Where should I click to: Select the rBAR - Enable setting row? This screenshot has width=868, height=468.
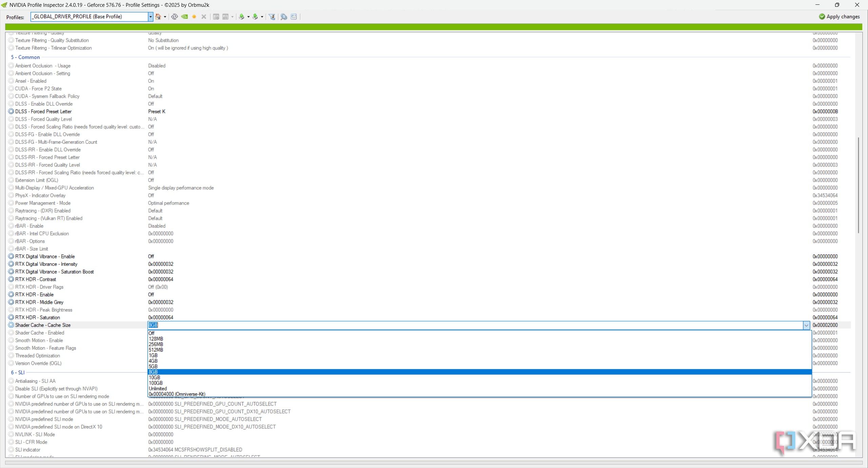click(x=429, y=226)
